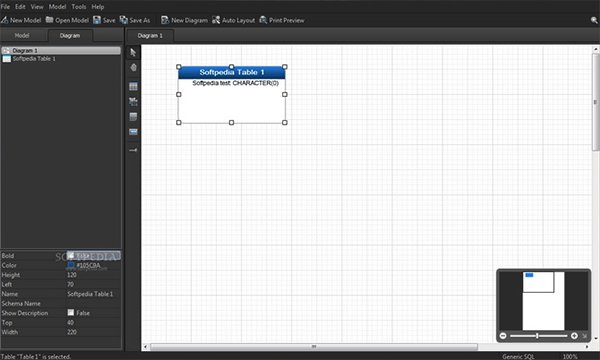This screenshot has height=360, width=600.
Task: Click the horizontal scrollbar left arrow
Action: click(x=145, y=347)
